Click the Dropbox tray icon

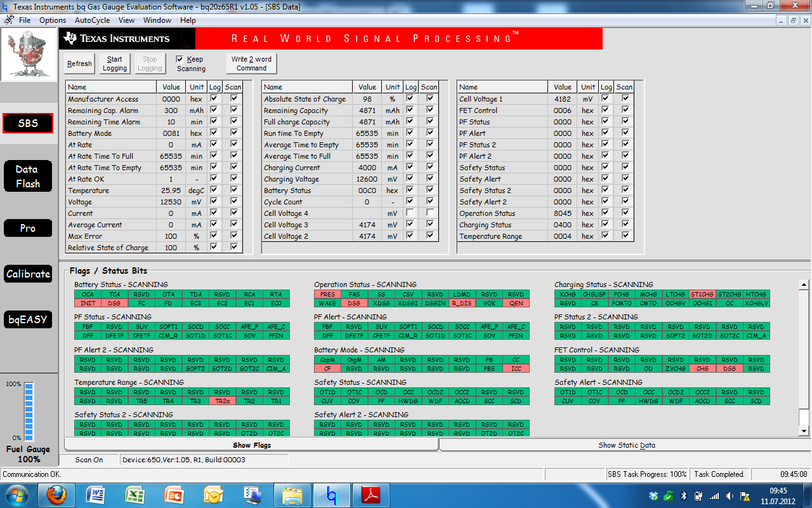point(654,496)
